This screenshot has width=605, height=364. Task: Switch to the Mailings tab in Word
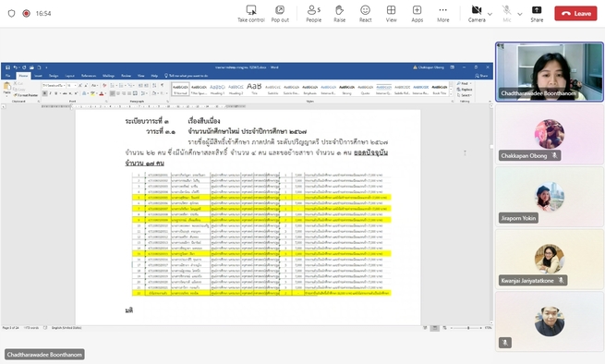pyautogui.click(x=108, y=76)
